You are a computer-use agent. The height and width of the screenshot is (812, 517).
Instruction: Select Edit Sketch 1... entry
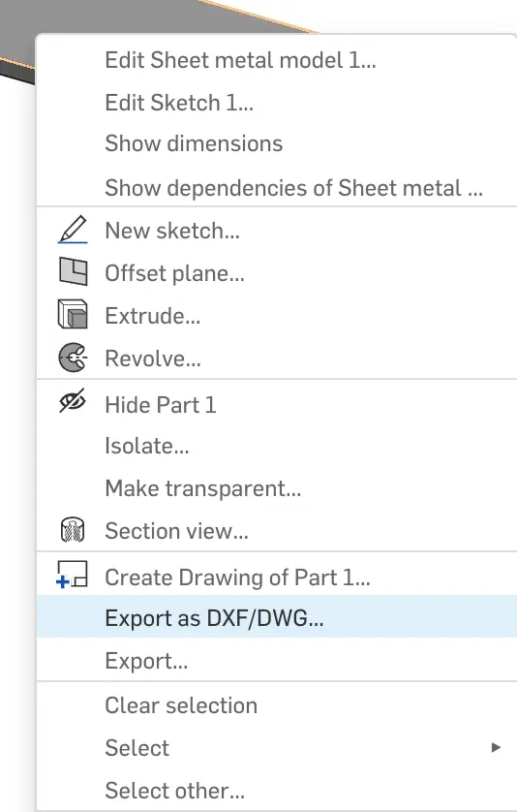coord(277,103)
